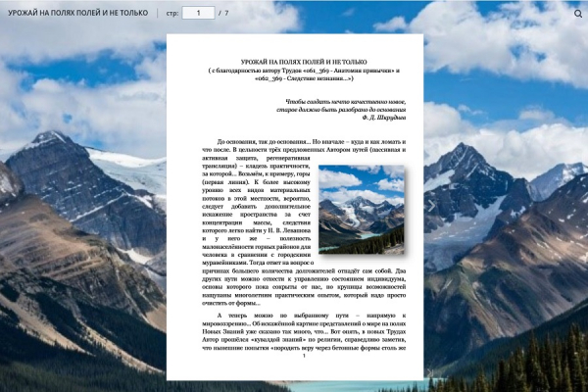This screenshot has height=392, width=588.
Task: Click the mountain lake image in document
Action: [362, 210]
